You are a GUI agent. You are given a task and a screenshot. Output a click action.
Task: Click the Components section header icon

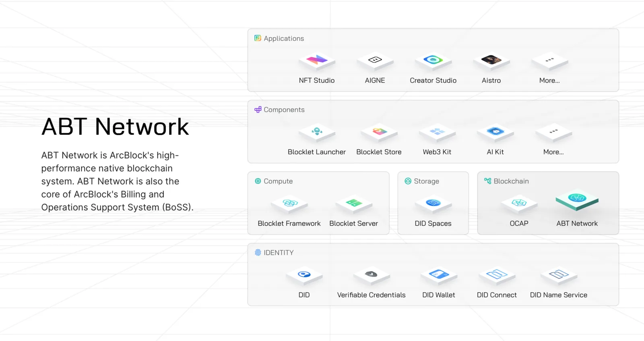click(x=258, y=110)
